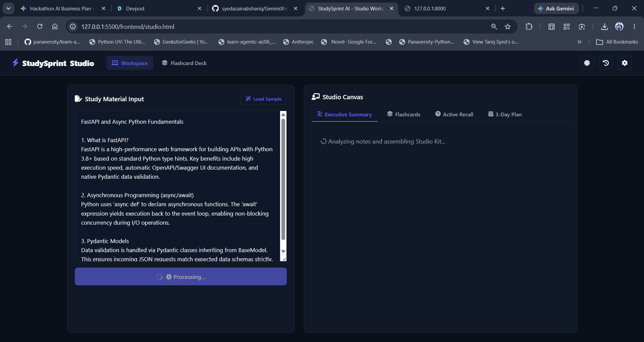Select the 3-Day Plan tab

505,114
